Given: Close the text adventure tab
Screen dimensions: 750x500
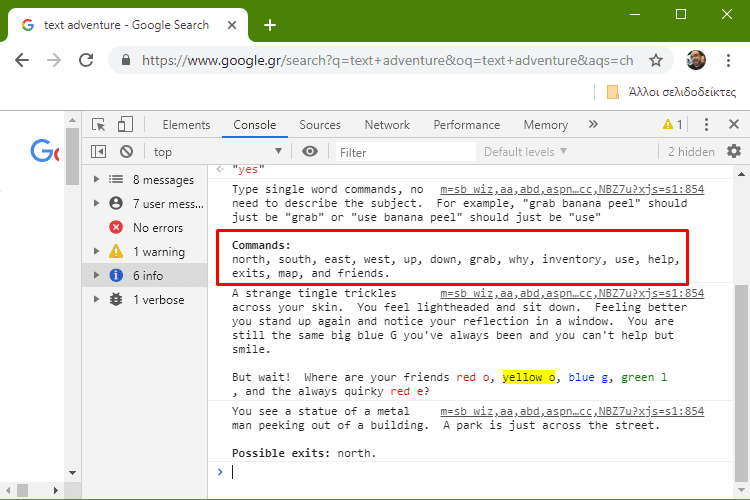Looking at the screenshot, I should point(232,25).
